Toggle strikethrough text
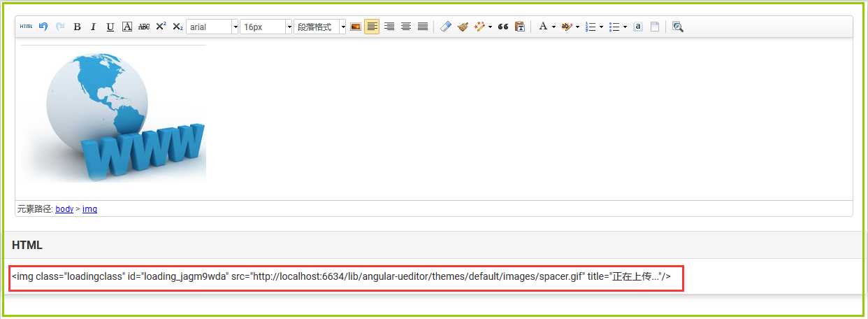868x319 pixels. click(144, 27)
